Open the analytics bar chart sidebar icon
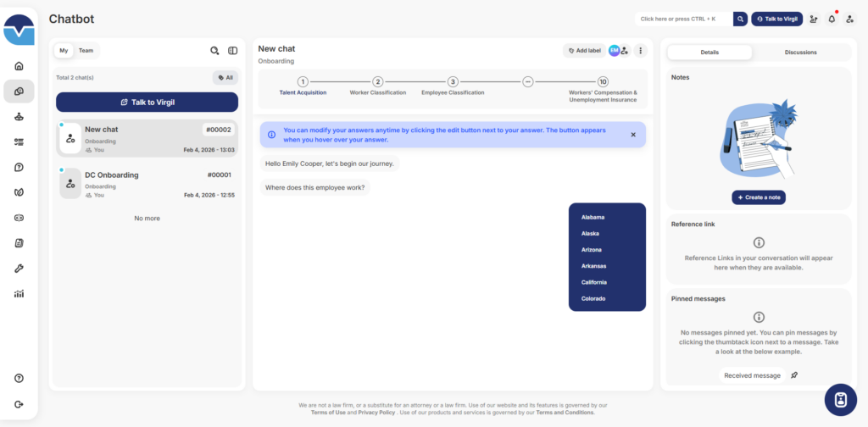The image size is (868, 427). pos(19,294)
